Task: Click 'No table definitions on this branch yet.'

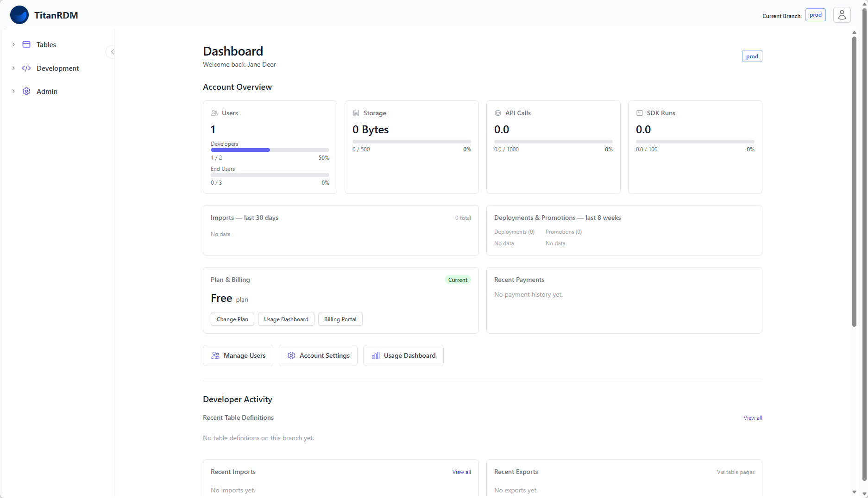Action: pos(258,438)
